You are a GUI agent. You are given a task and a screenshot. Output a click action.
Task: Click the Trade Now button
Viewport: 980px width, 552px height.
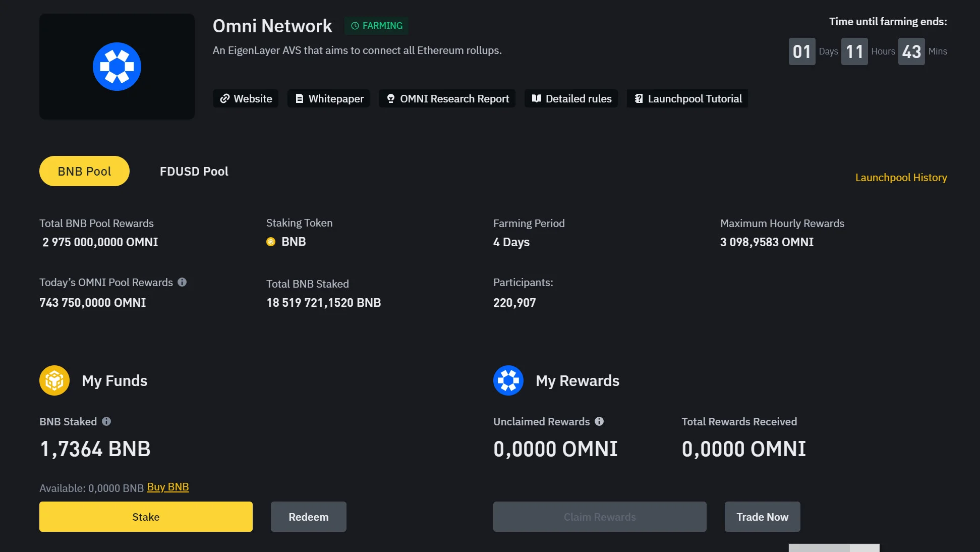click(763, 517)
